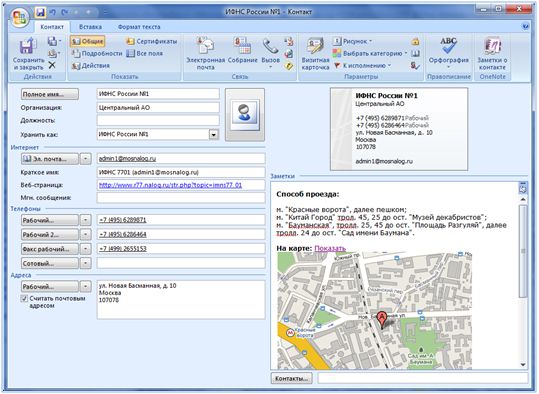Screen dimensions: 539x394
Task: Show Общие view
Action: pyautogui.click(x=88, y=42)
